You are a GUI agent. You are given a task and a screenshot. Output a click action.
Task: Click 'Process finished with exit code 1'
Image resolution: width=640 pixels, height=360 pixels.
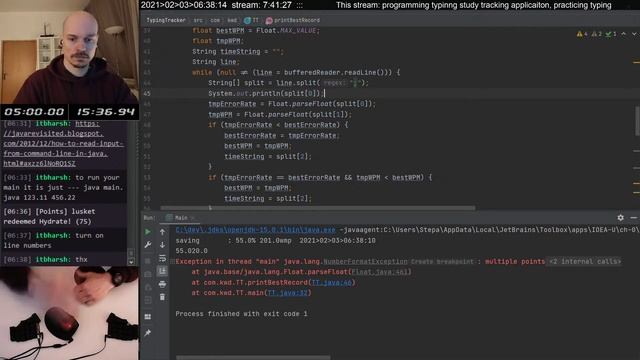241,314
